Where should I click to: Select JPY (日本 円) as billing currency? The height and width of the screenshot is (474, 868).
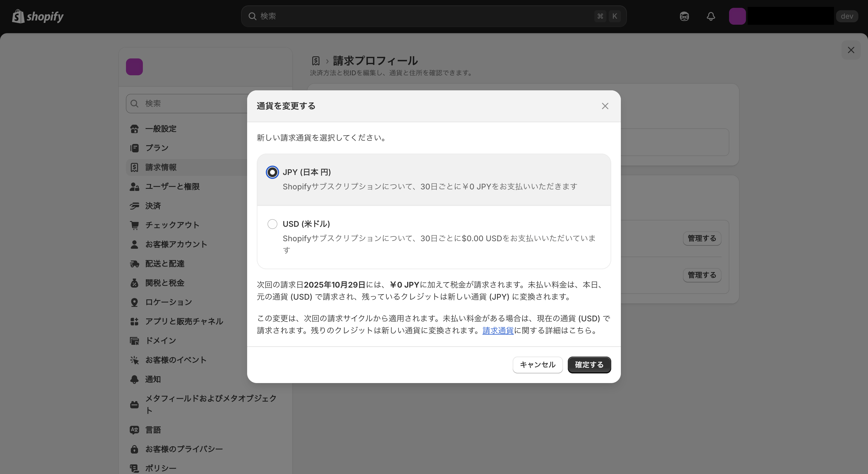pos(272,172)
